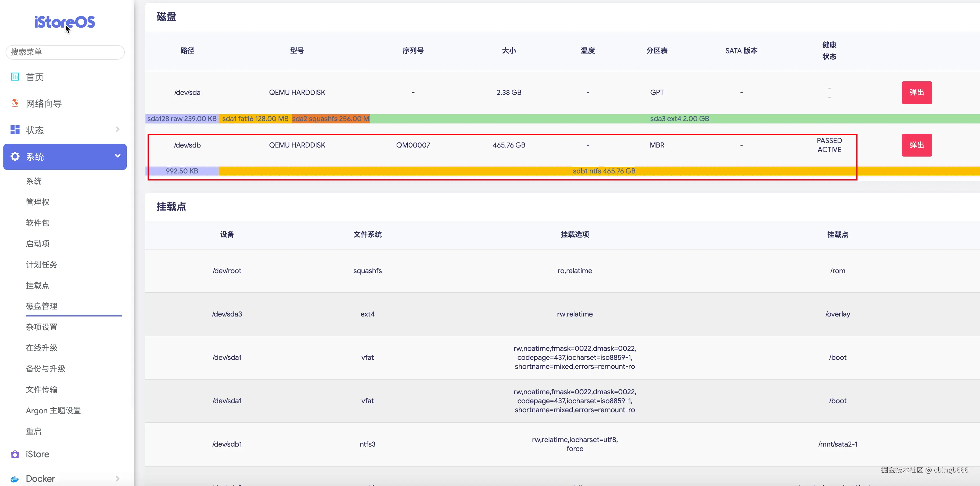Click the home dashboard icon
The width and height of the screenshot is (980, 486).
(15, 77)
